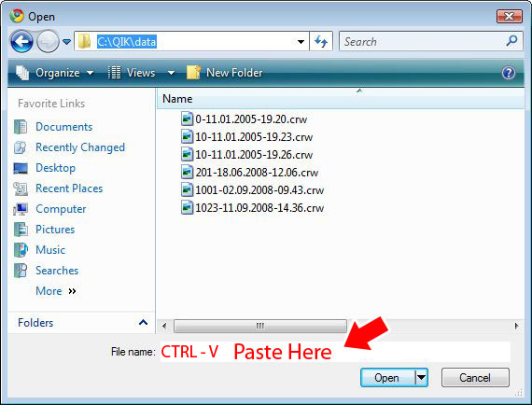
Task: Click the horizontal scrollbar thumb
Action: coord(260,326)
